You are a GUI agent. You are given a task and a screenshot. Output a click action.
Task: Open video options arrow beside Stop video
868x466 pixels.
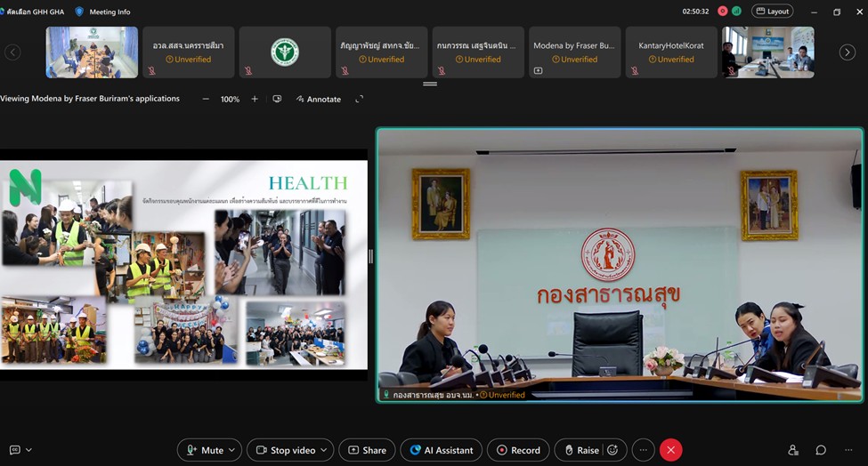pos(325,450)
